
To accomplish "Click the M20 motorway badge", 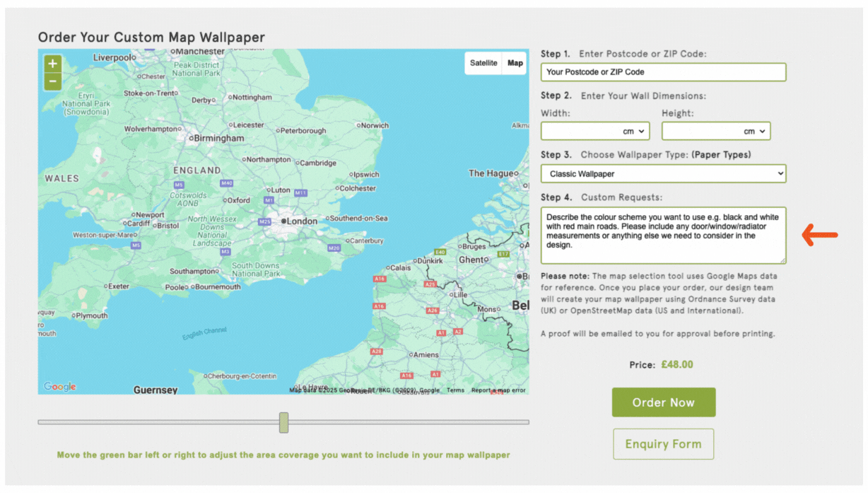I will 334,248.
